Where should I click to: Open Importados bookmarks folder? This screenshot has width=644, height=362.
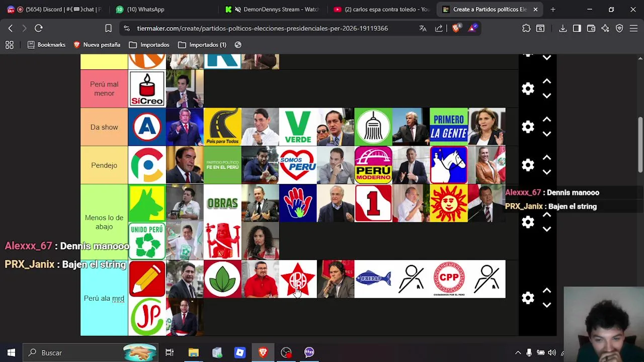[x=149, y=45]
